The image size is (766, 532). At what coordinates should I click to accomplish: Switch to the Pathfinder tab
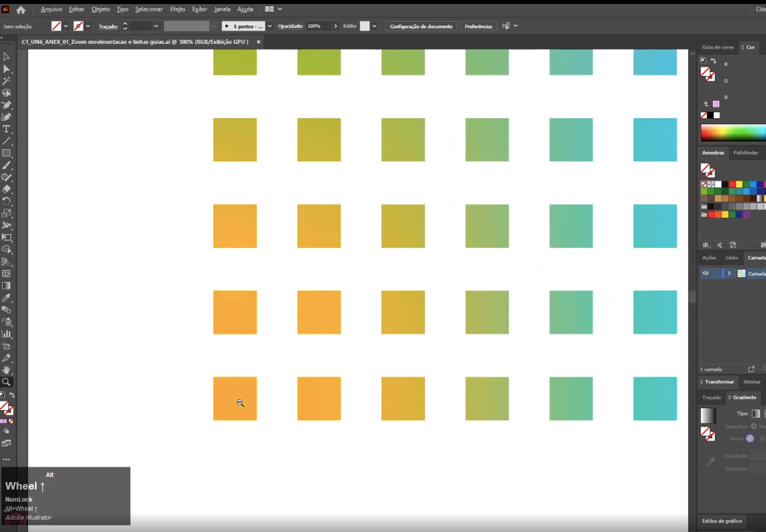click(745, 153)
